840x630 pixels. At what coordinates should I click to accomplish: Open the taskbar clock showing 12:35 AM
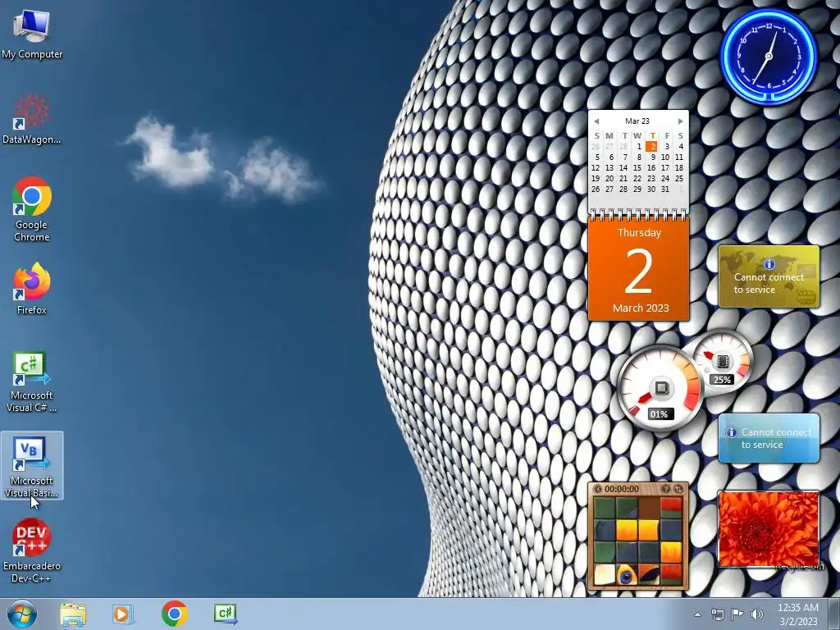click(797, 608)
